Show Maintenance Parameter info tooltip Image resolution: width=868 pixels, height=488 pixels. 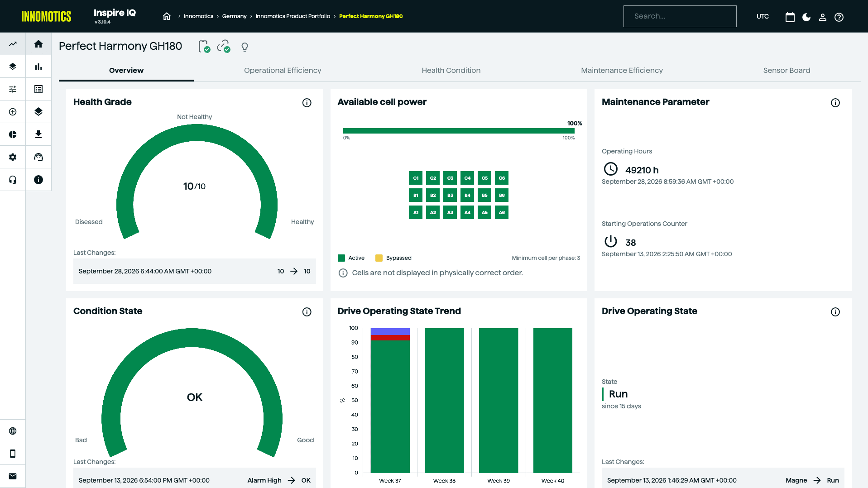click(x=835, y=103)
